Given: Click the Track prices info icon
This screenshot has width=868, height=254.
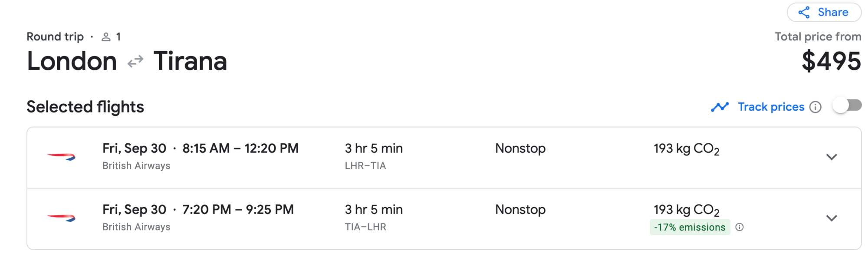Looking at the screenshot, I should tap(815, 107).
